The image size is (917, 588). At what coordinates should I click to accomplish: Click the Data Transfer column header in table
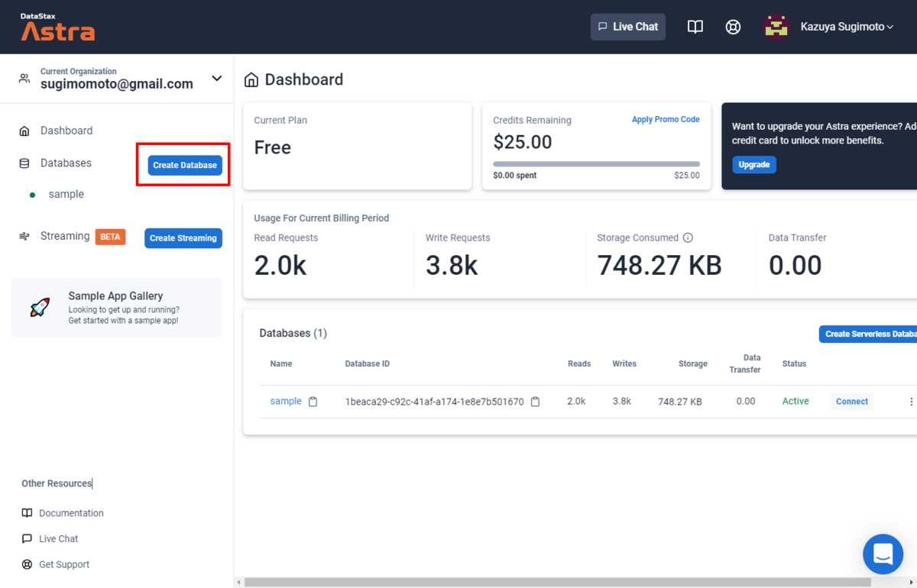click(745, 363)
